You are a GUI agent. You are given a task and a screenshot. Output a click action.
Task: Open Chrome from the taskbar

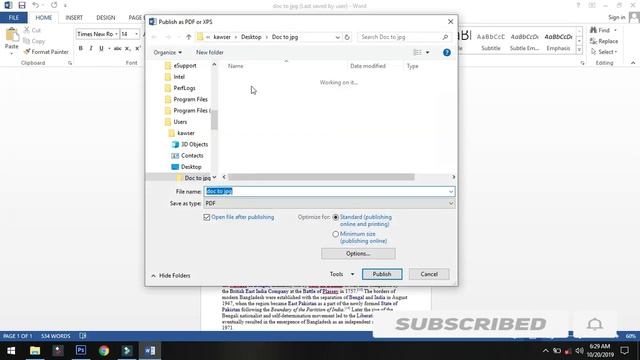(104, 351)
